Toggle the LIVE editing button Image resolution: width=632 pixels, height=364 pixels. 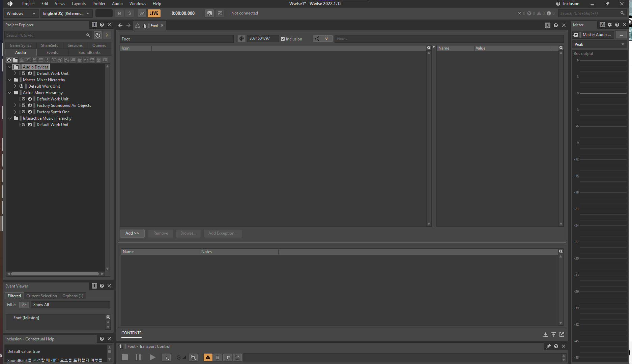pyautogui.click(x=154, y=13)
